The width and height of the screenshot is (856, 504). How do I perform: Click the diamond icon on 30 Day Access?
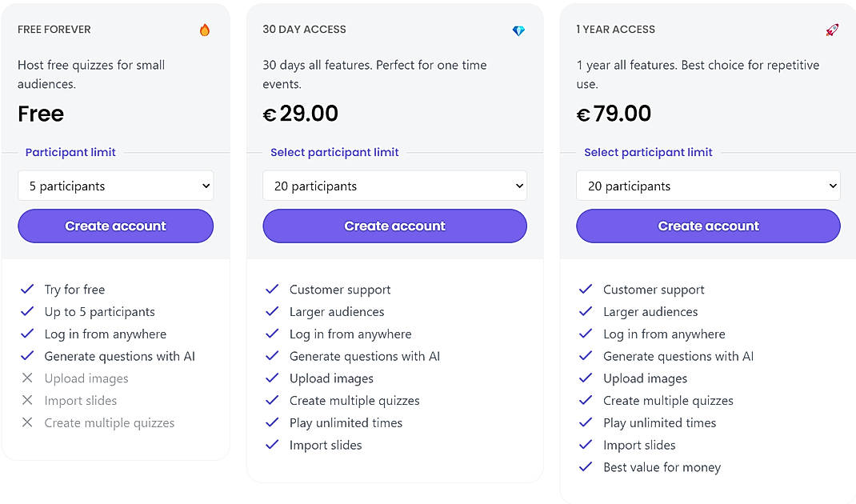coord(518,30)
